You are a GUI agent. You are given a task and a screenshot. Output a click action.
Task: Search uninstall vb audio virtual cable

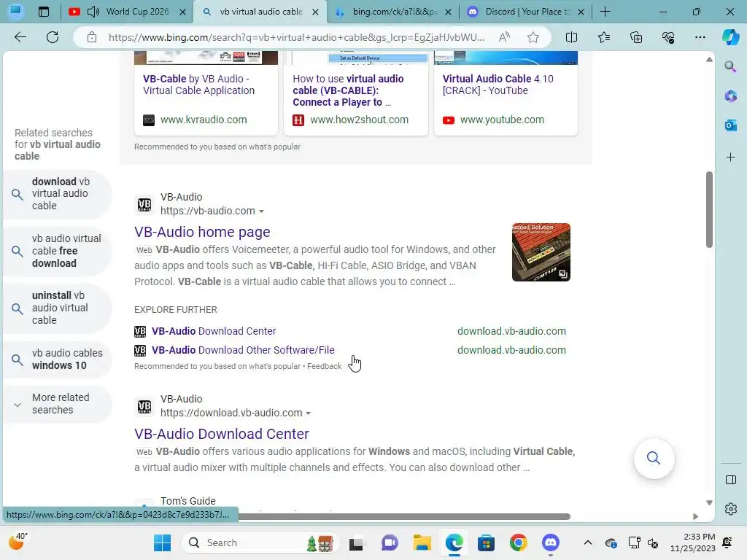click(x=57, y=308)
